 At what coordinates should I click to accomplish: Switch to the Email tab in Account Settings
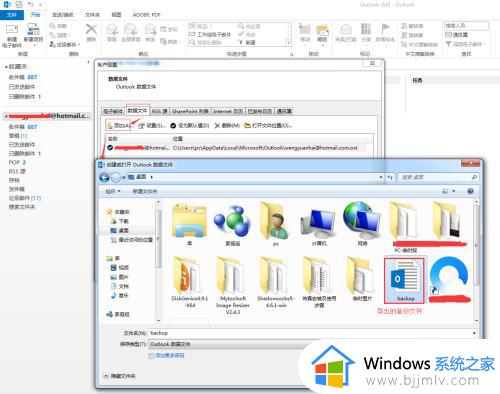pos(113,111)
